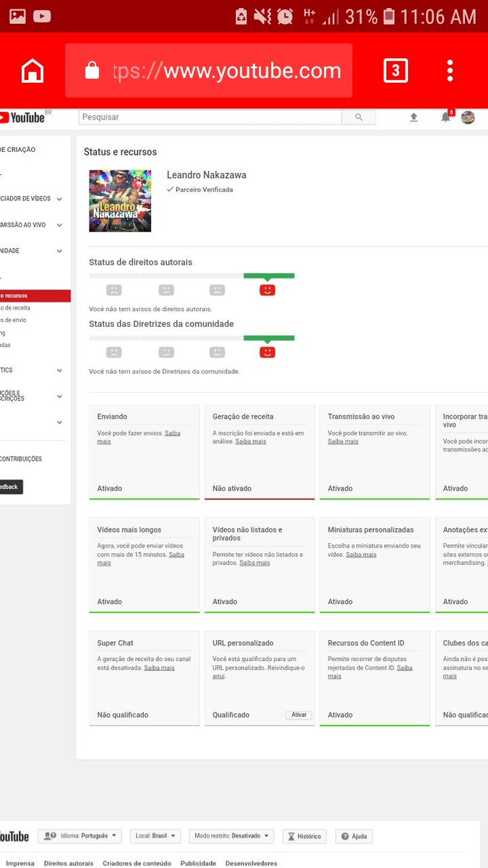Click community guidelines neutral face icon
This screenshot has height=868, width=488.
(217, 352)
